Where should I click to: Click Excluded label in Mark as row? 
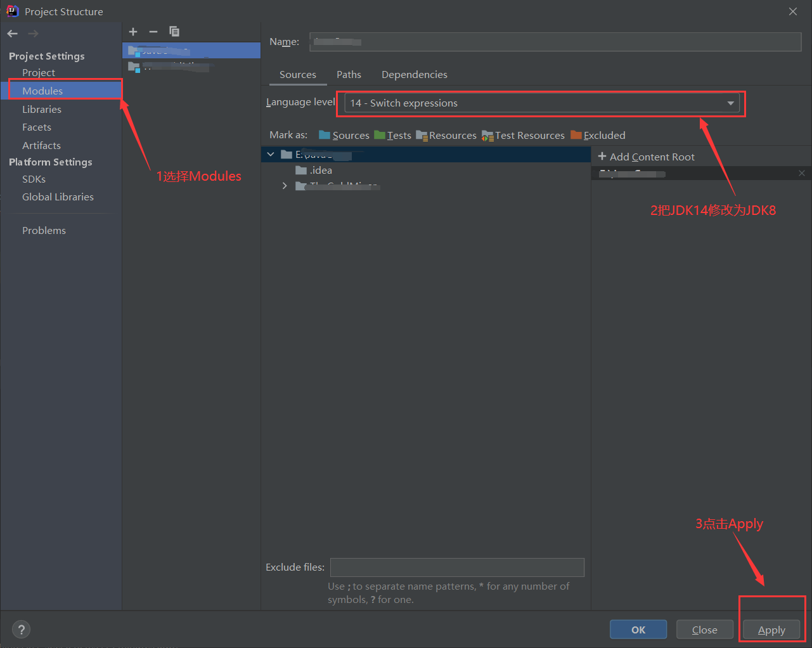pos(605,135)
